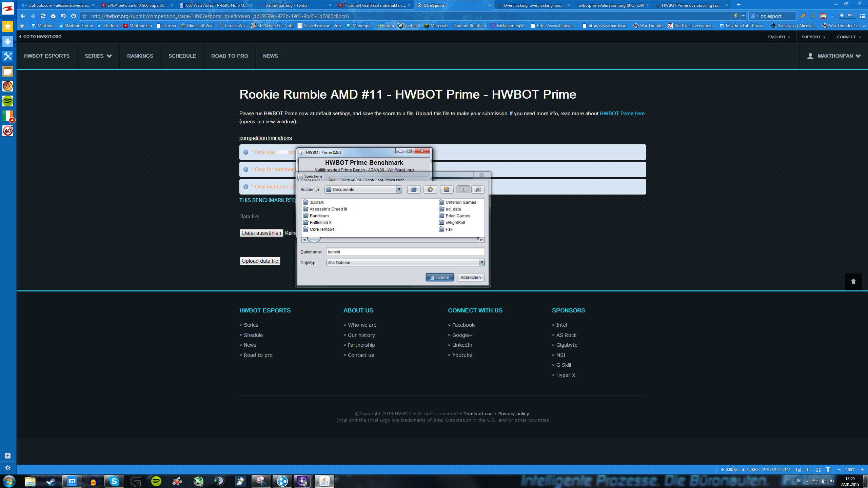Select the Battlefield 3 folder

coord(317,223)
